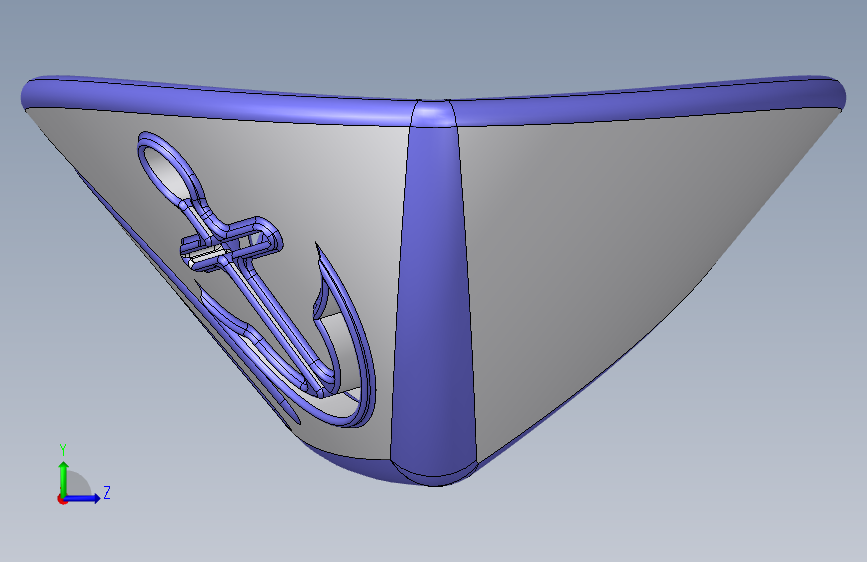Click the blue Z axis arrow
Image resolution: width=867 pixels, height=562 pixels.
coord(82,498)
